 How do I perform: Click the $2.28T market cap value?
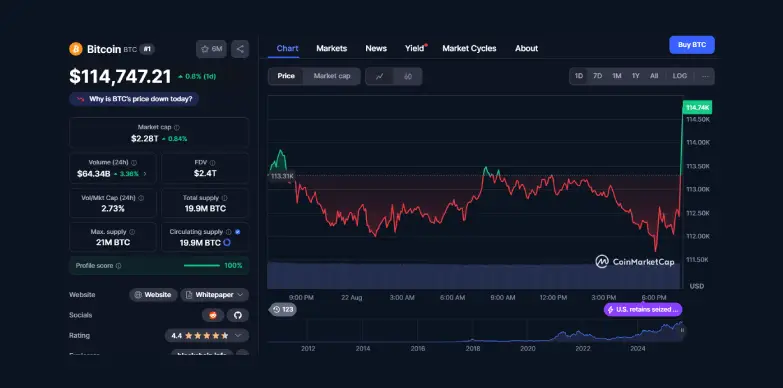click(144, 138)
